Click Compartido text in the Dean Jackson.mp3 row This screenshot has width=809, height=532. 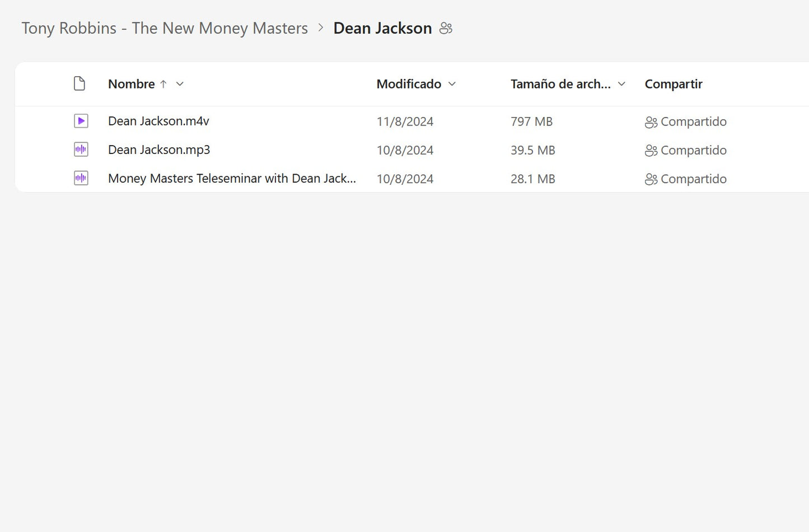(x=693, y=150)
